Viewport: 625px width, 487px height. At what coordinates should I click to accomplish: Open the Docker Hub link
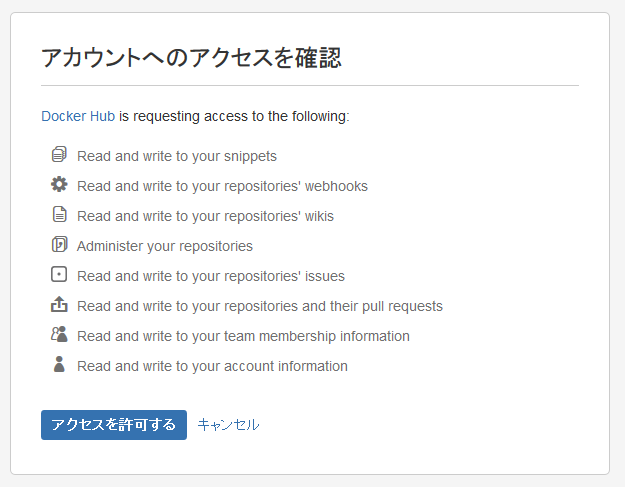point(78,116)
